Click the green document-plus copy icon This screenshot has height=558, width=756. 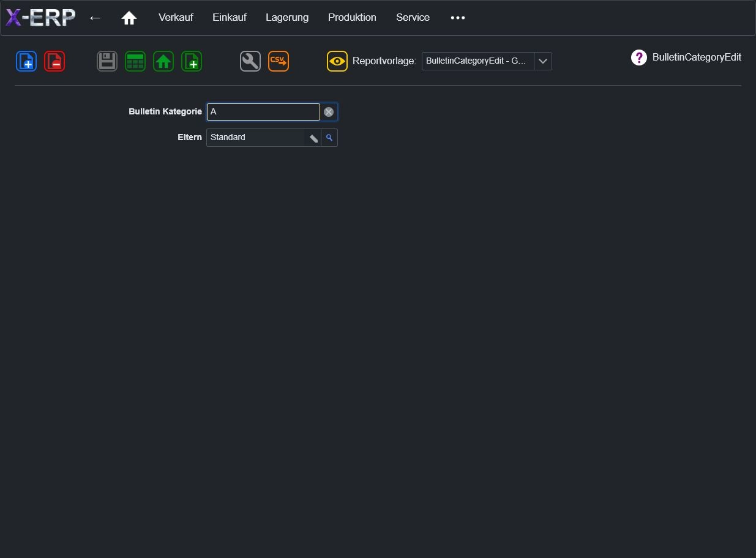pyautogui.click(x=192, y=61)
